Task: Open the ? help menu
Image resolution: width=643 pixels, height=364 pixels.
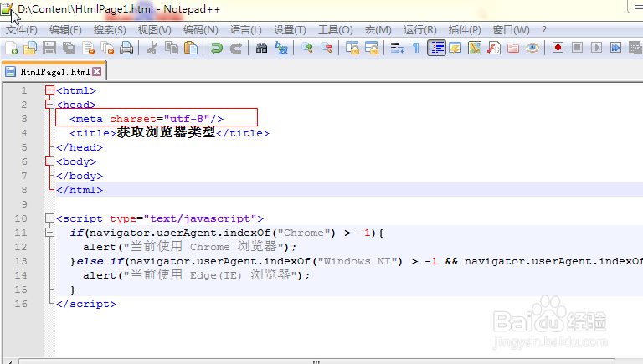Action: point(543,30)
